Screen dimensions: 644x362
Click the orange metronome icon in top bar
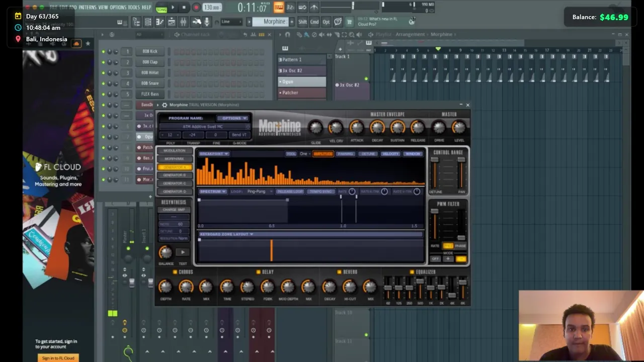click(278, 8)
